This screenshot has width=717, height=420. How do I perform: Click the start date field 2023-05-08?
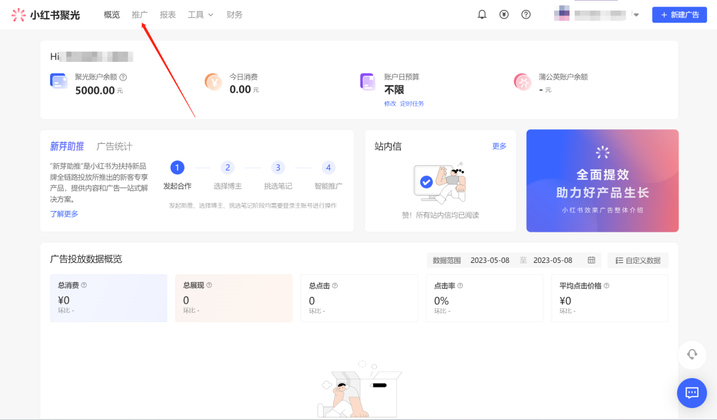[490, 260]
